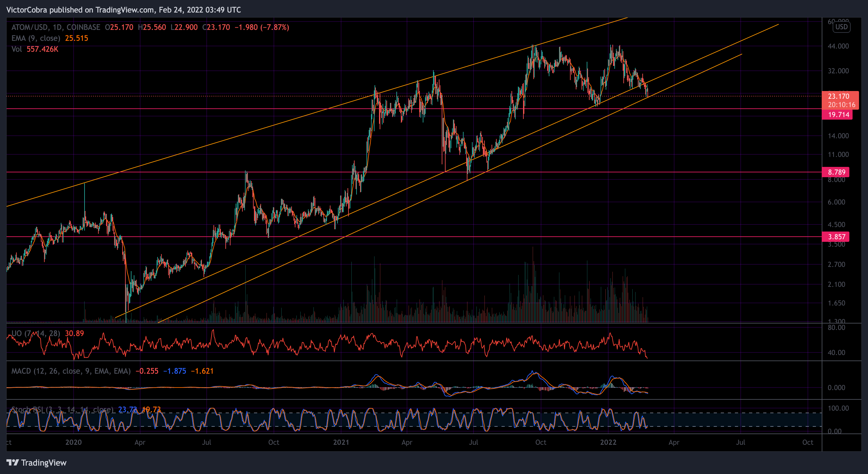The height and width of the screenshot is (474, 868).
Task: Click the USD currency button
Action: click(x=841, y=27)
